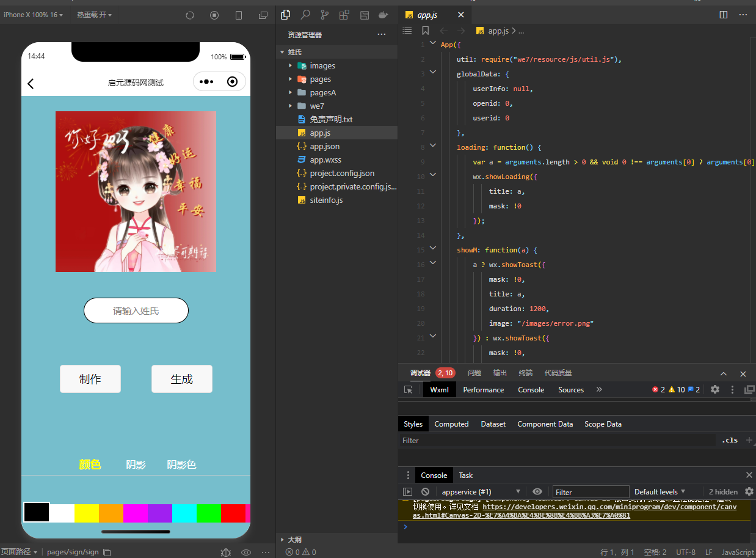
Task: Click the simulator refresh icon
Action: click(190, 15)
